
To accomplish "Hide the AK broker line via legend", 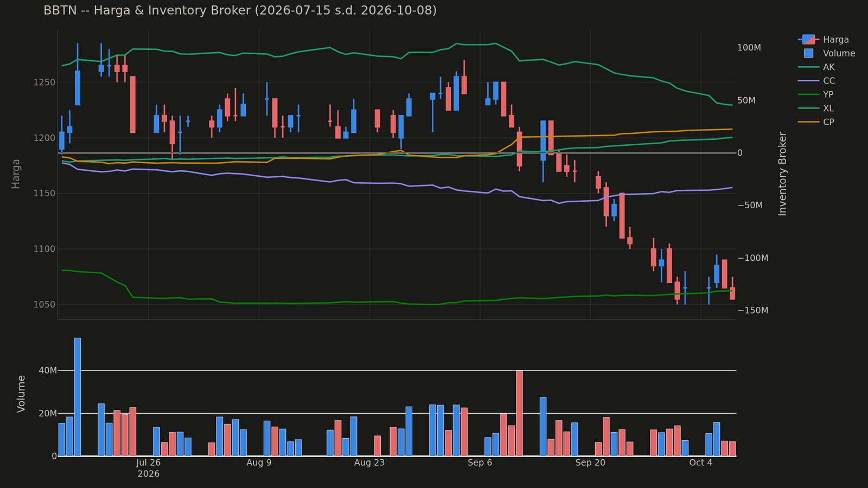I will [816, 67].
